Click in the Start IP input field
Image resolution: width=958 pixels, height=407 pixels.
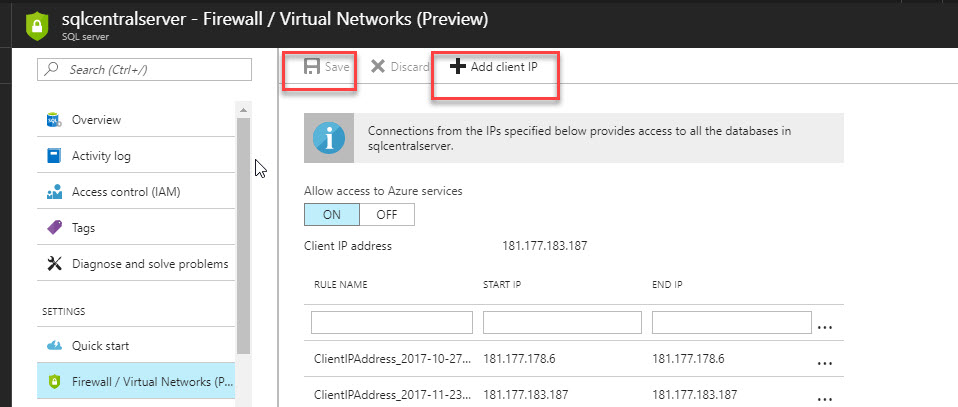click(562, 322)
